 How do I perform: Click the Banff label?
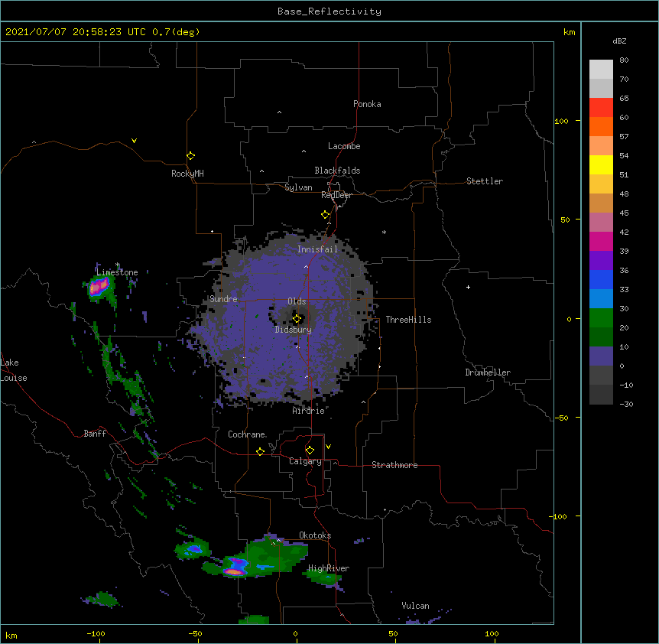click(95, 434)
